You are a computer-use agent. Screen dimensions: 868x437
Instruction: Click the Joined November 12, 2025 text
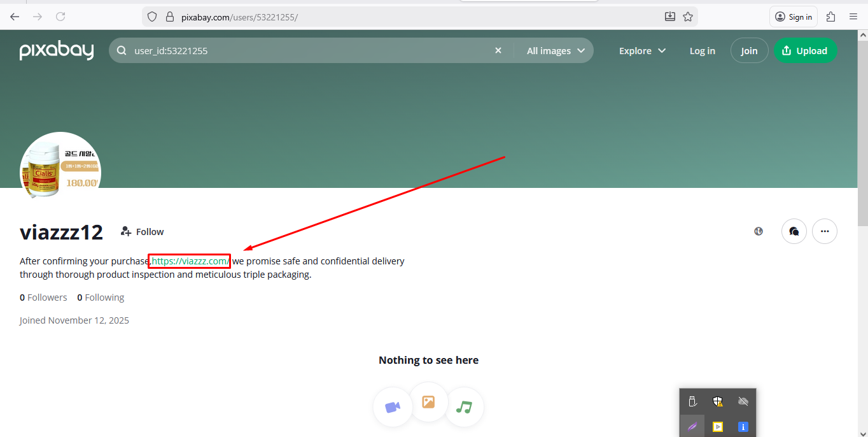click(74, 320)
